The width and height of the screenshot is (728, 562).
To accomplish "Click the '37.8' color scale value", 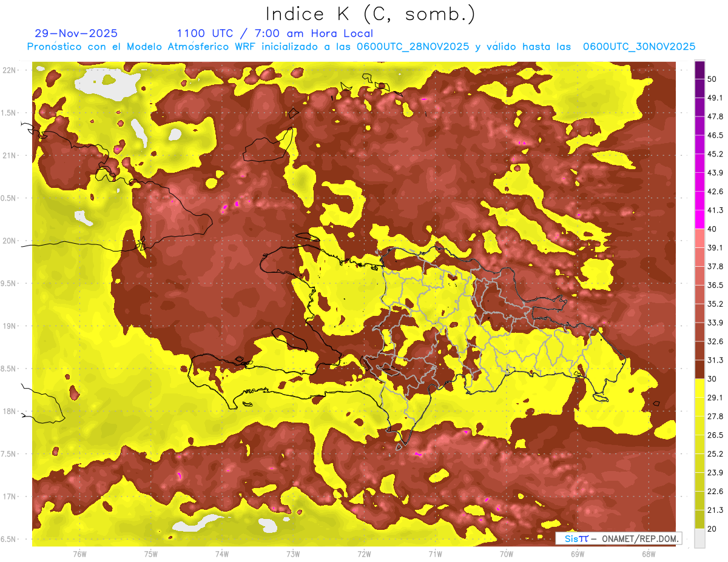I will pos(715,266).
